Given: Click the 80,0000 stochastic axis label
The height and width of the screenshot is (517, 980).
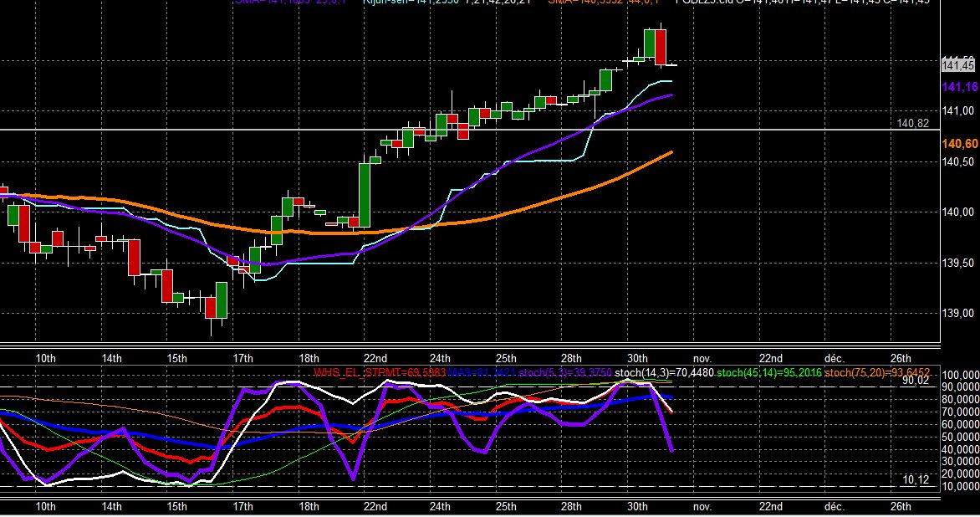Looking at the screenshot, I should coord(961,400).
